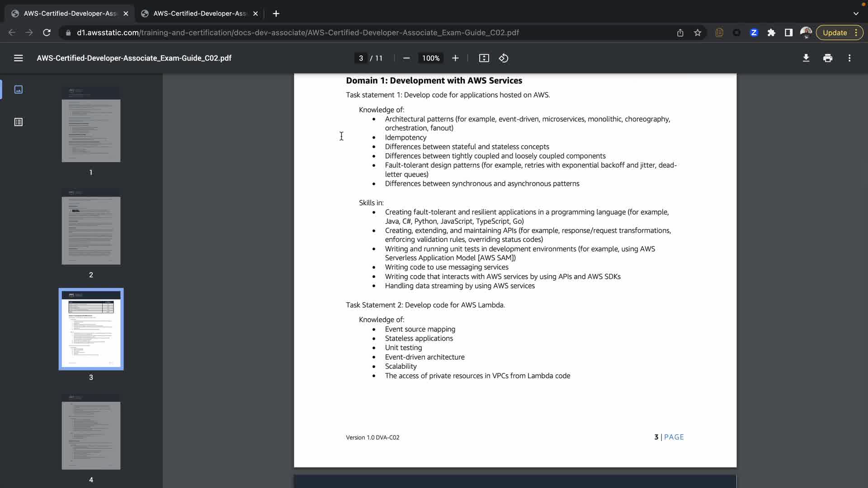
Task: Switch to the second browser tab
Action: pyautogui.click(x=199, y=14)
